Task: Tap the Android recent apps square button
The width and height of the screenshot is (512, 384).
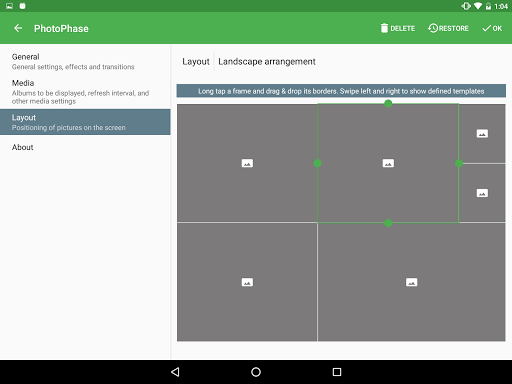Action: click(x=337, y=372)
